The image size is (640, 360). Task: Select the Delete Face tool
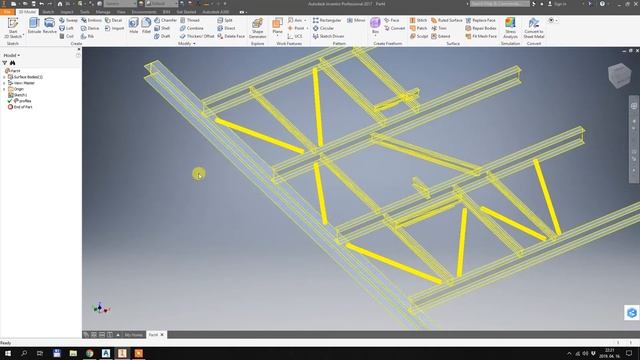231,36
